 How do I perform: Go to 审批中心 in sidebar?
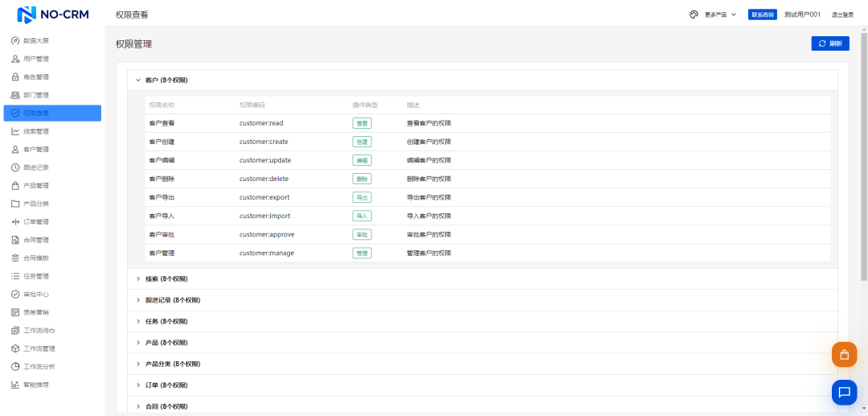coord(52,294)
